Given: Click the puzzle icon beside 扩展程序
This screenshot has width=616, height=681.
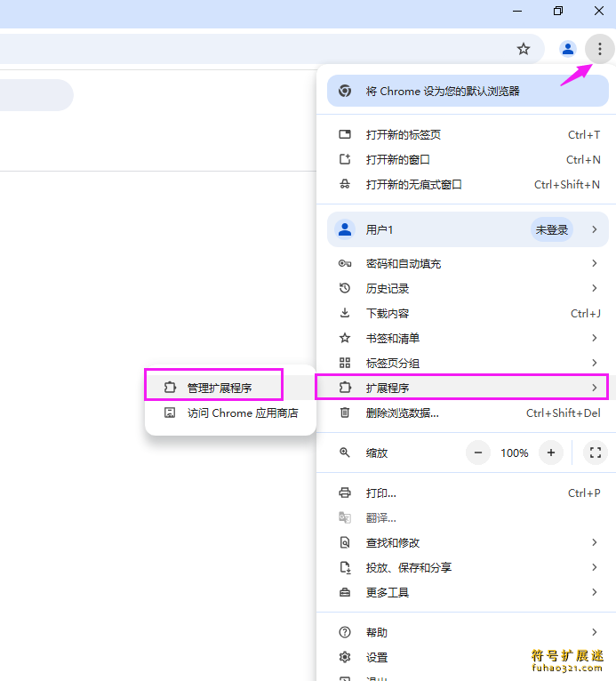Looking at the screenshot, I should point(345,387).
